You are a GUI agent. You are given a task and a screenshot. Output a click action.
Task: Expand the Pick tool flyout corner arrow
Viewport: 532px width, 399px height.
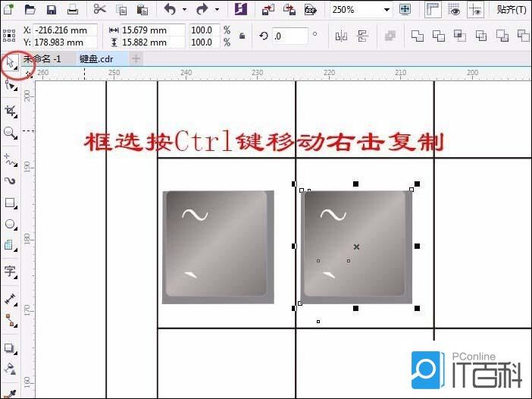pos(15,68)
